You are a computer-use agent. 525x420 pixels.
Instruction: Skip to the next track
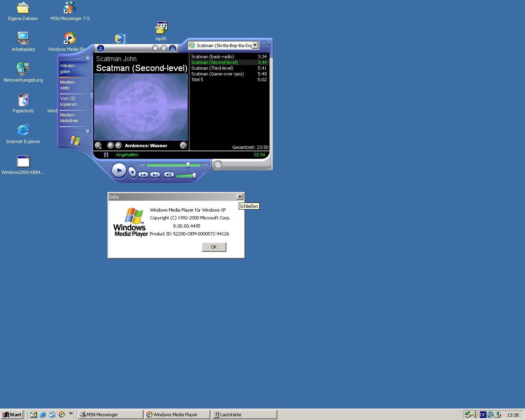[x=155, y=175]
